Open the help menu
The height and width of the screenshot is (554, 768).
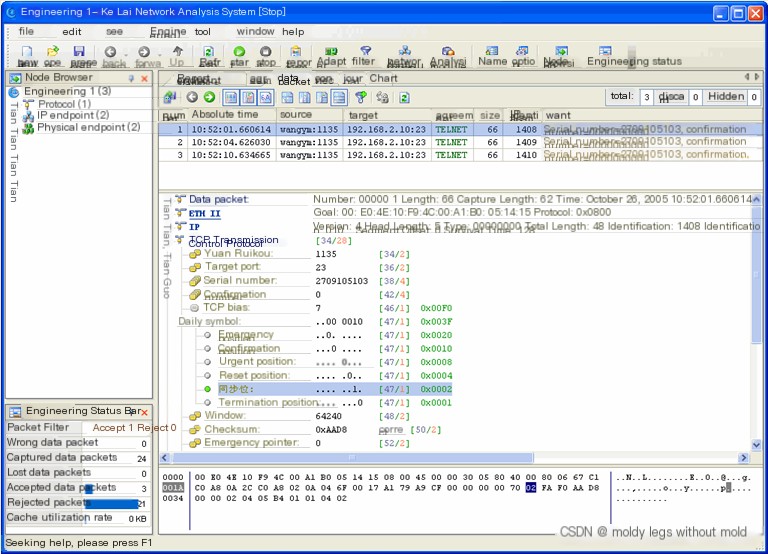pyautogui.click(x=293, y=32)
